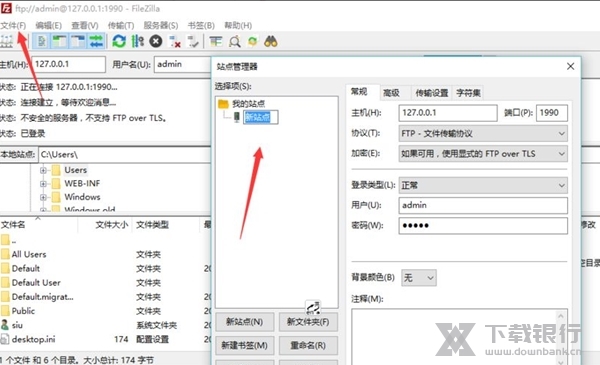
Task: Sort by 文件名 column header
Action: (39, 225)
